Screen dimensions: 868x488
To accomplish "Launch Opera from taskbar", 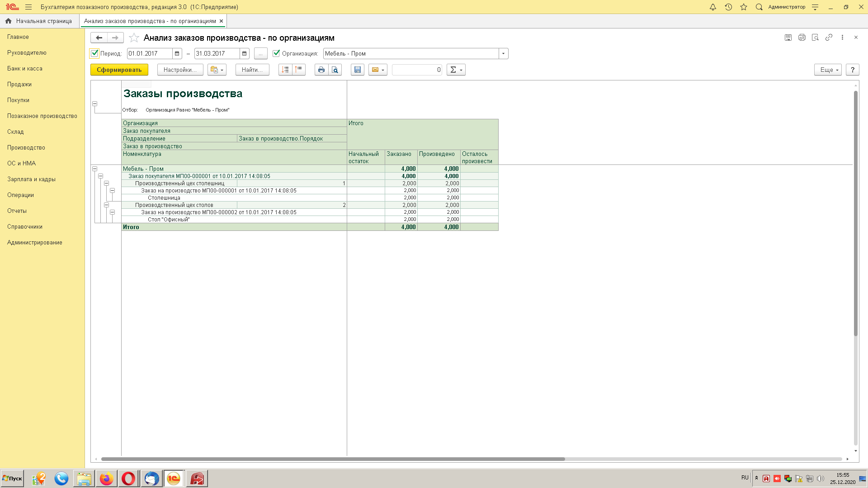I will (x=128, y=479).
